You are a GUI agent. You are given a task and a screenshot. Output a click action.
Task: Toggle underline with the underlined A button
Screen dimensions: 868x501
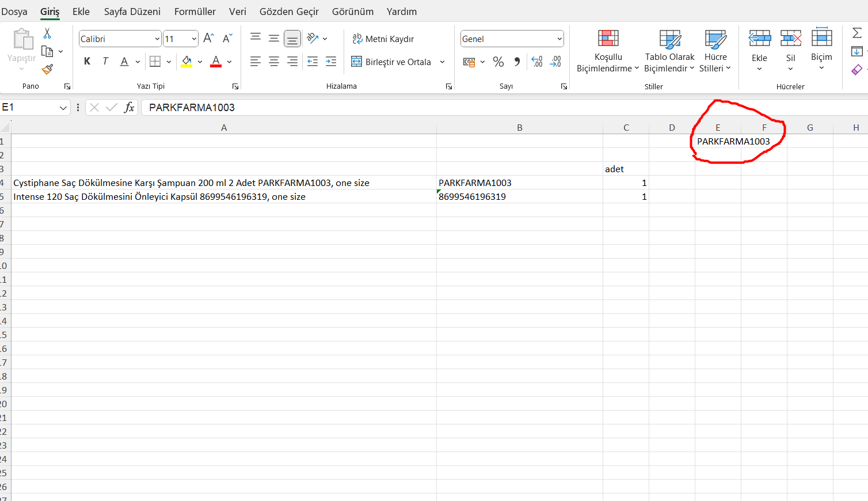[124, 61]
